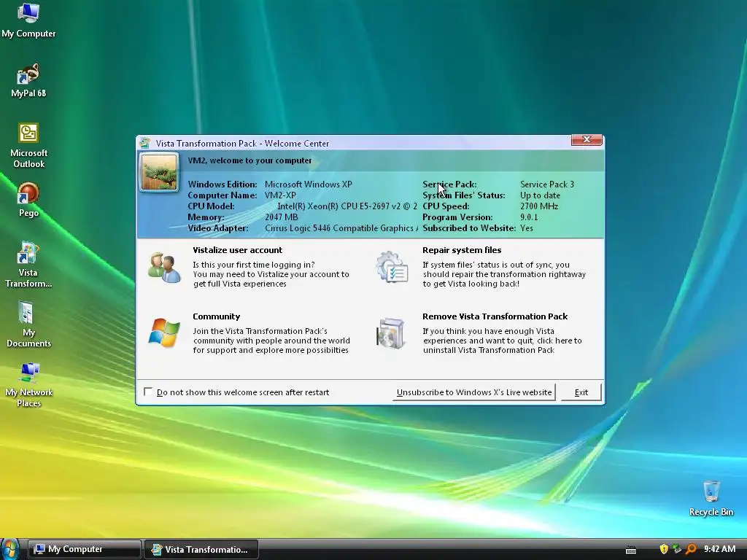
Task: Switch to Vista Transformatio... taskbar button
Action: (x=201, y=549)
